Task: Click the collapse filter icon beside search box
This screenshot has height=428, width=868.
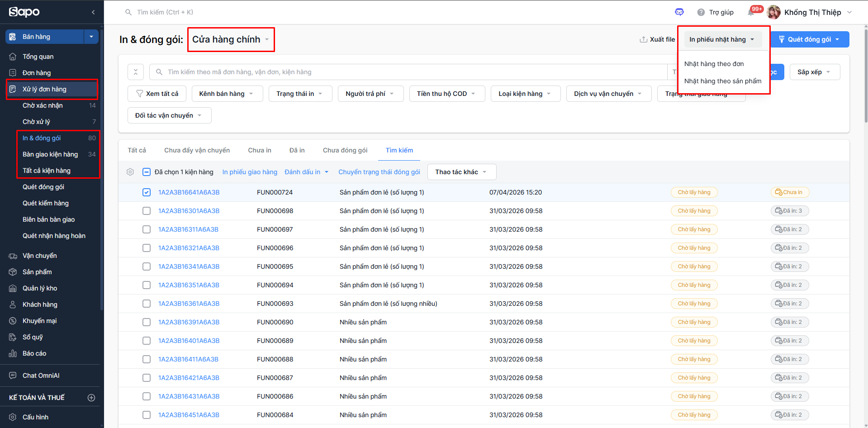Action: pyautogui.click(x=136, y=72)
